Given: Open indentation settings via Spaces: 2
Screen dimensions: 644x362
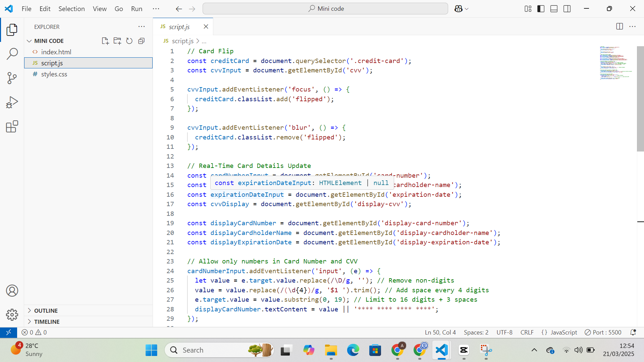Looking at the screenshot, I should click(x=476, y=332).
